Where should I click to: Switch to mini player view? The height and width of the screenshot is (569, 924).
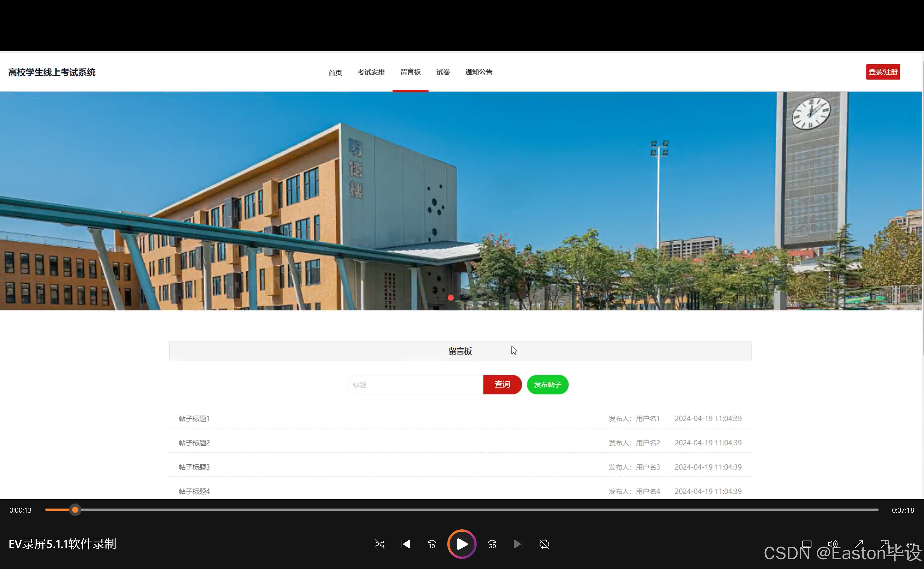click(885, 544)
